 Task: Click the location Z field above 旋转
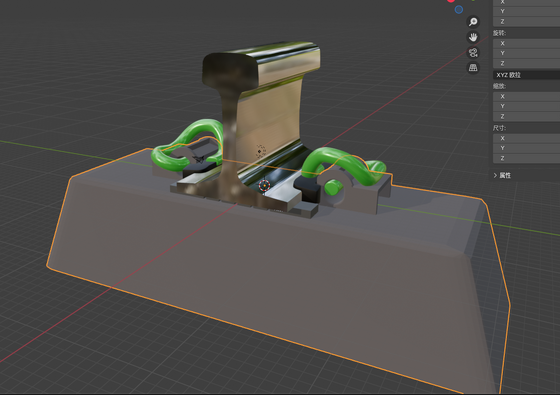[x=526, y=21]
